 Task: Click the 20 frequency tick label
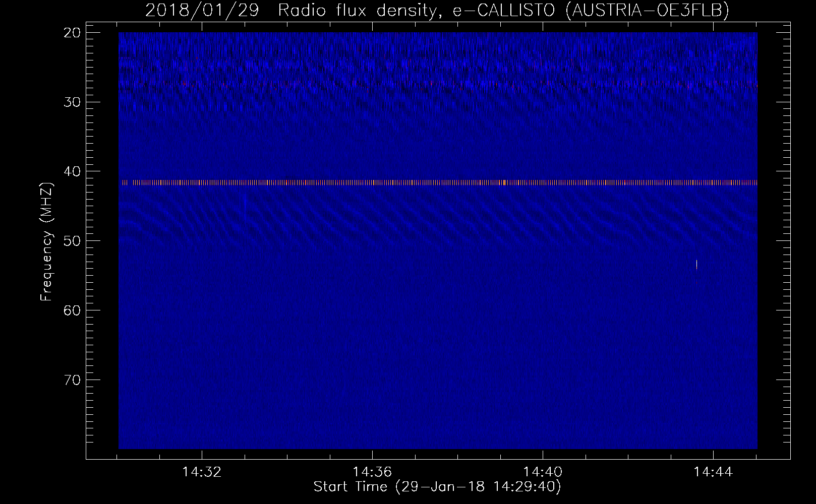click(x=73, y=33)
